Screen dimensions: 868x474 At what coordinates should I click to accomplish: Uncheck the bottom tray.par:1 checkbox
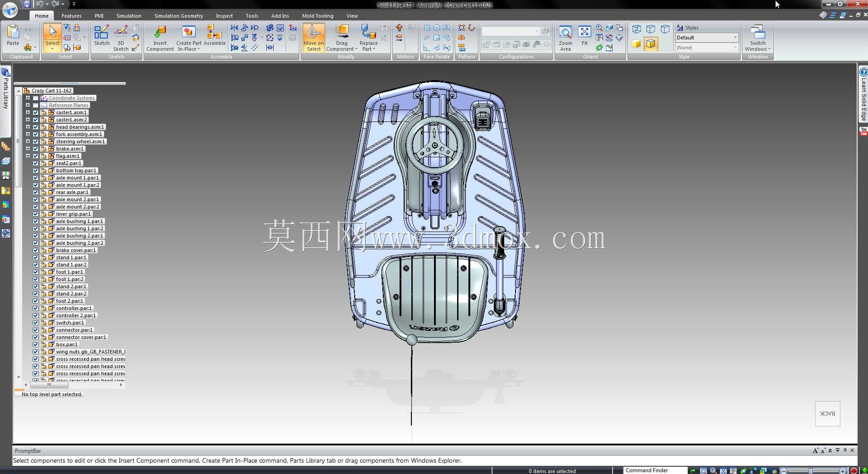pos(35,170)
